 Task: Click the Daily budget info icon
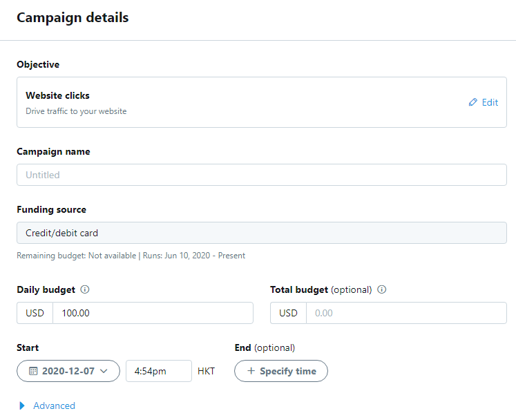[84, 289]
